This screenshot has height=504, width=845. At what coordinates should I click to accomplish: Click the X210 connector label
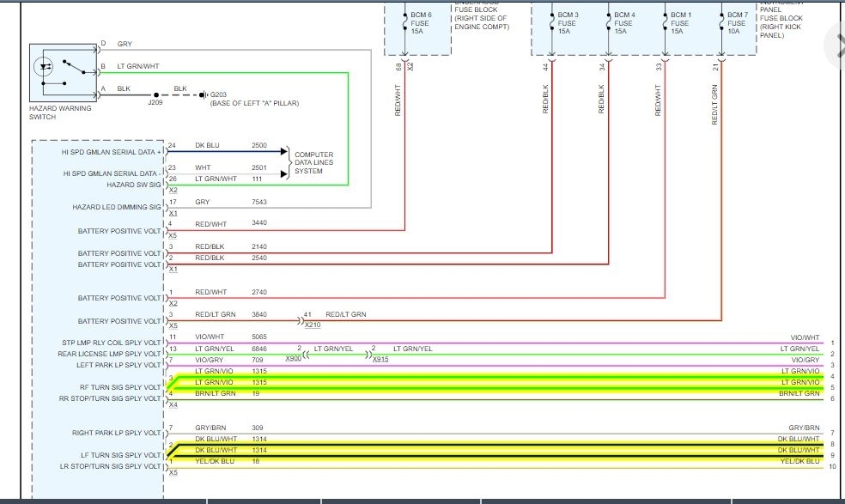(x=313, y=325)
